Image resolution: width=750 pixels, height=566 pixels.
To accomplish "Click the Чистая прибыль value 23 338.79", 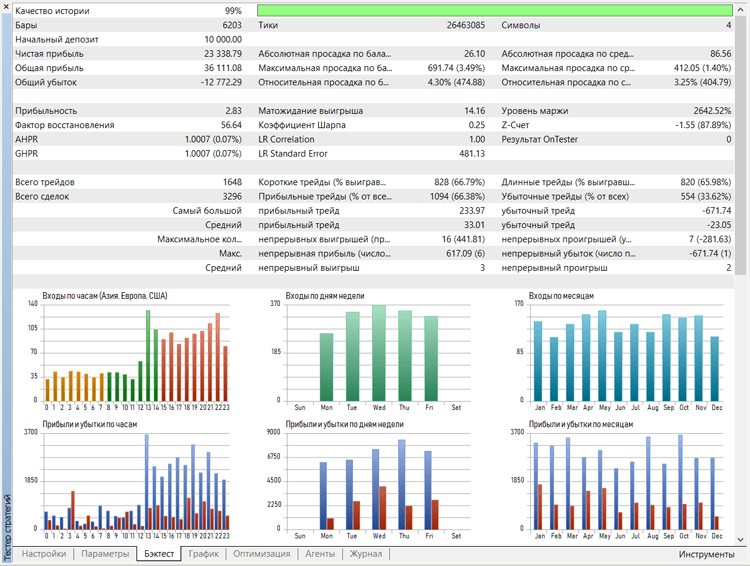I will (x=223, y=54).
